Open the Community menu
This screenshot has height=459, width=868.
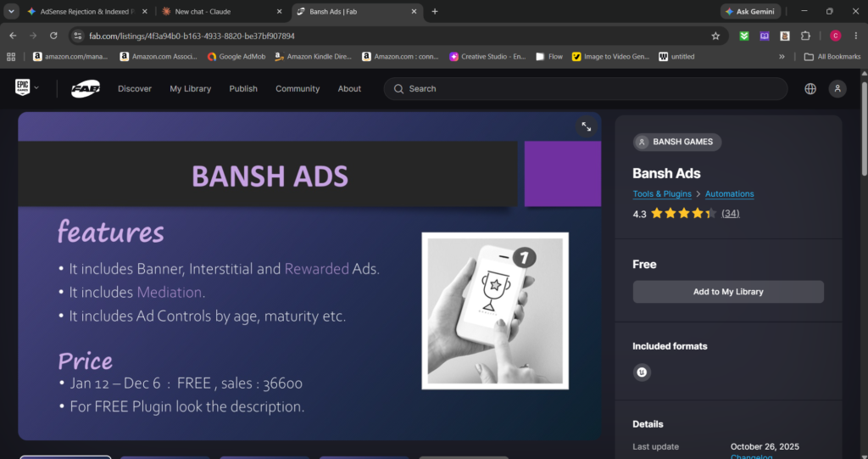298,89
